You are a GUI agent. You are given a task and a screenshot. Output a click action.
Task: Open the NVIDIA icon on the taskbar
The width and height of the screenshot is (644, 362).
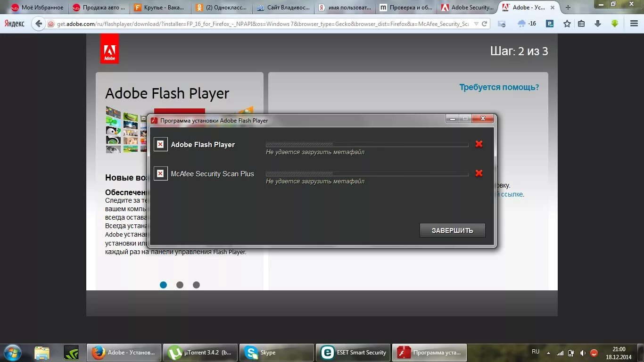click(x=71, y=353)
